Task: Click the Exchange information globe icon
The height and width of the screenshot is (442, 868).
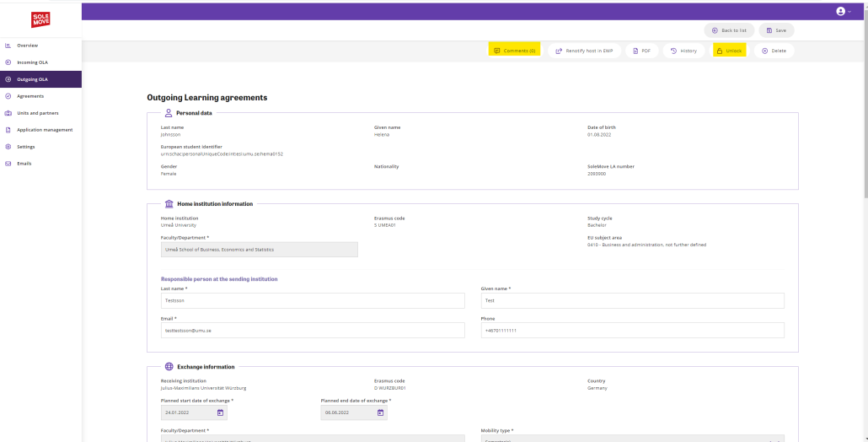Action: tap(169, 367)
